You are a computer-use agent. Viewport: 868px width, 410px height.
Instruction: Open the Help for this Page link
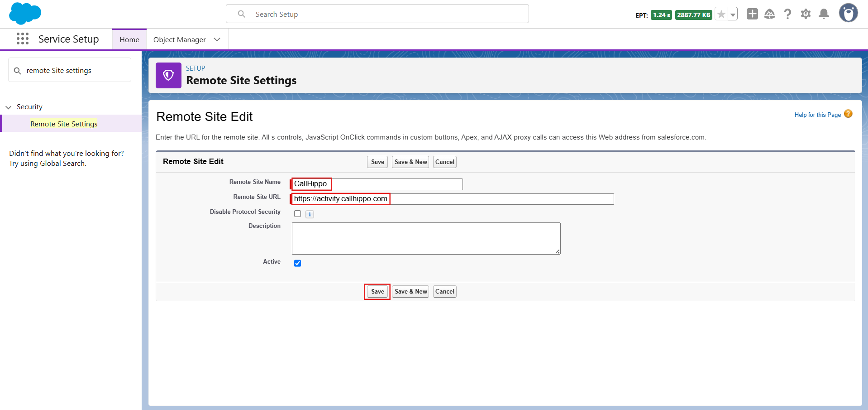pyautogui.click(x=817, y=115)
